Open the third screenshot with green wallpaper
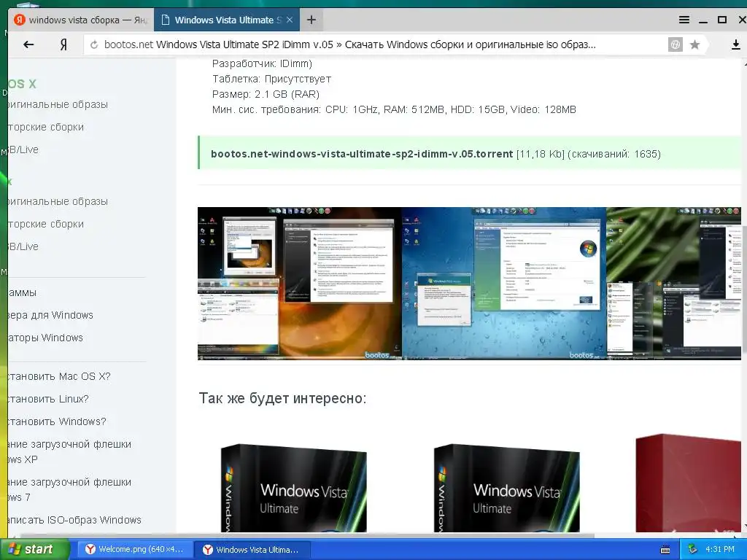 coord(673,284)
